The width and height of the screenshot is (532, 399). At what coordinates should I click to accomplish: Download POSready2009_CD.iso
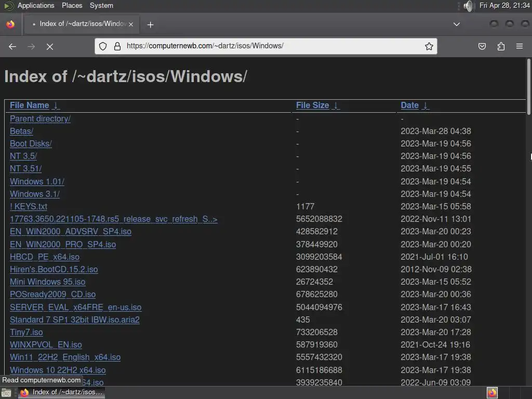[52, 295]
